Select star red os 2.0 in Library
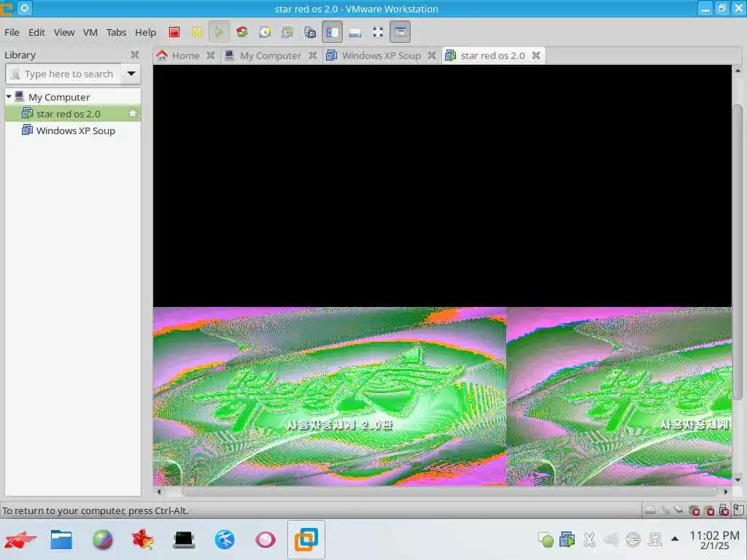This screenshot has width=747, height=560. pos(73,114)
